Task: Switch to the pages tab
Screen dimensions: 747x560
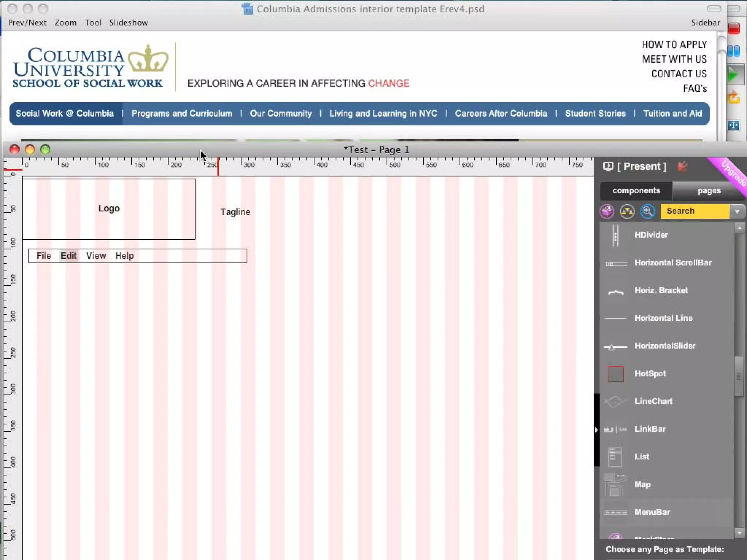Action: (x=709, y=191)
